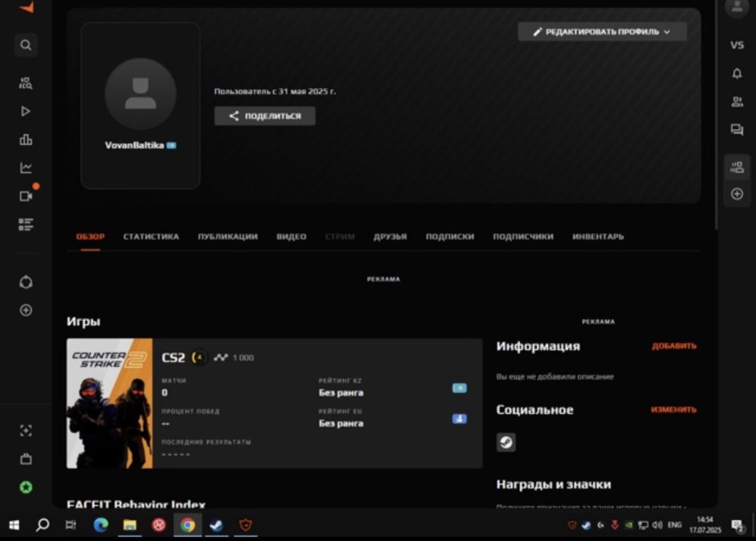The width and height of the screenshot is (756, 541).
Task: Click the page vertical scrollbar
Action: [717, 116]
